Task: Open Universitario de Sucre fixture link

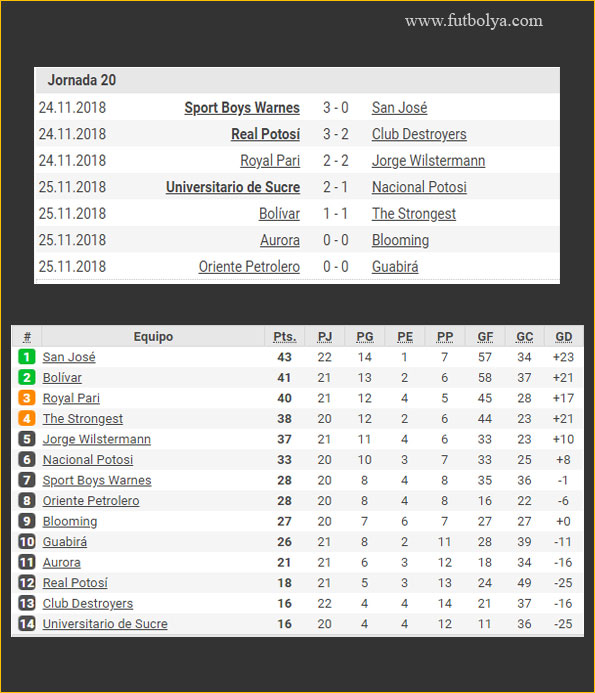Action: click(x=233, y=187)
